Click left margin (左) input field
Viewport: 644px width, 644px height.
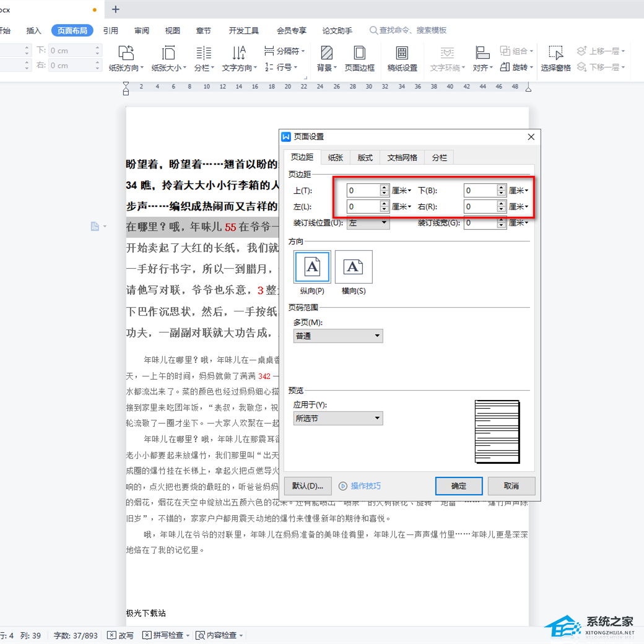(x=363, y=207)
